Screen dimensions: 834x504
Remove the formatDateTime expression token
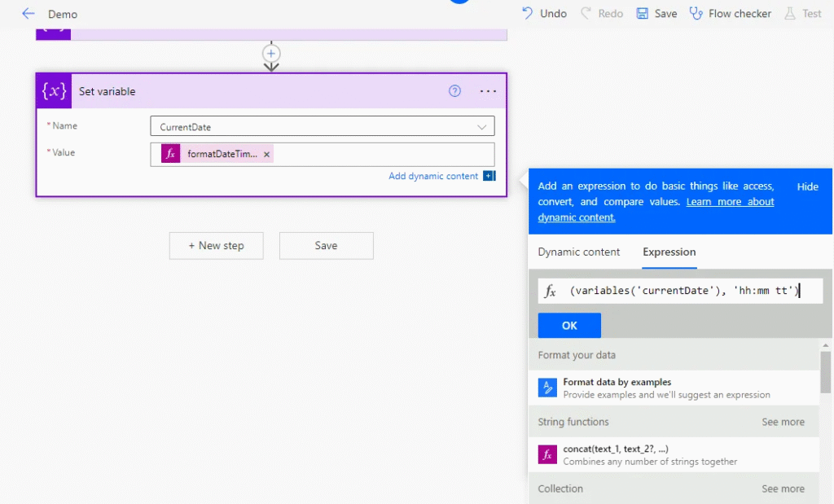(x=267, y=154)
